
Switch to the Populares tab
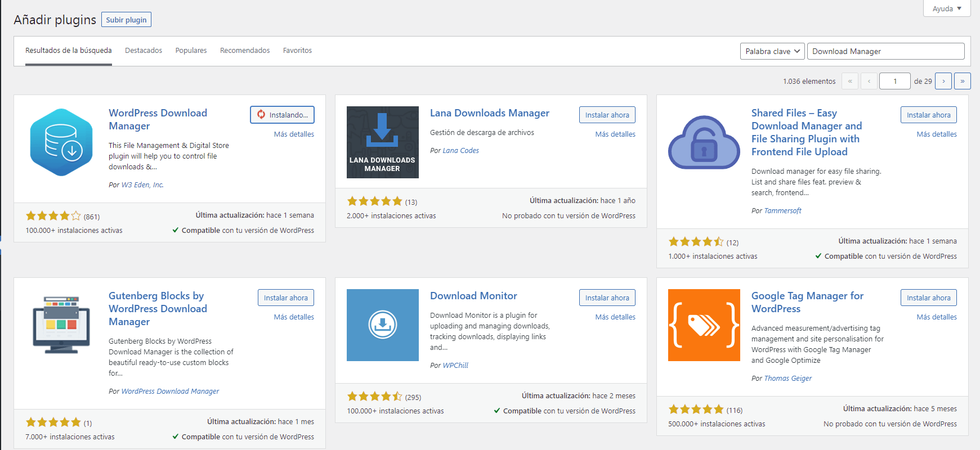point(191,51)
